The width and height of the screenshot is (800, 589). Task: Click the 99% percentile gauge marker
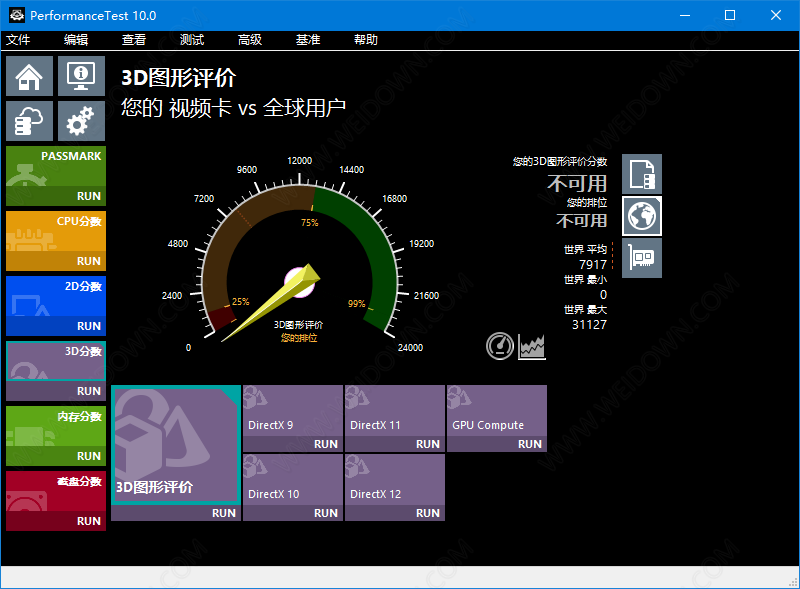coord(357,304)
